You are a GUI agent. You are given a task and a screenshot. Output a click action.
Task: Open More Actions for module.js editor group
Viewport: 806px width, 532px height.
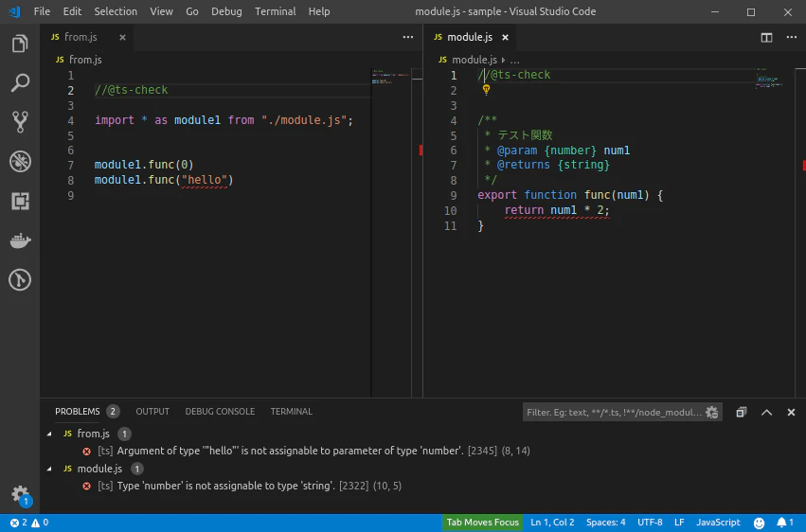(791, 37)
